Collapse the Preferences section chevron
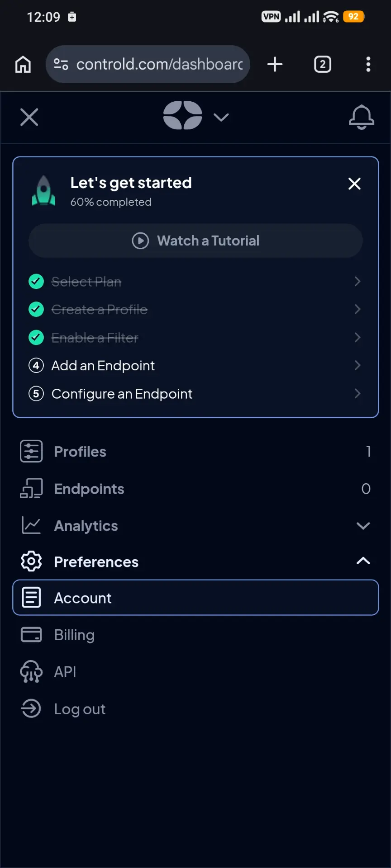The height and width of the screenshot is (868, 391). point(363,561)
